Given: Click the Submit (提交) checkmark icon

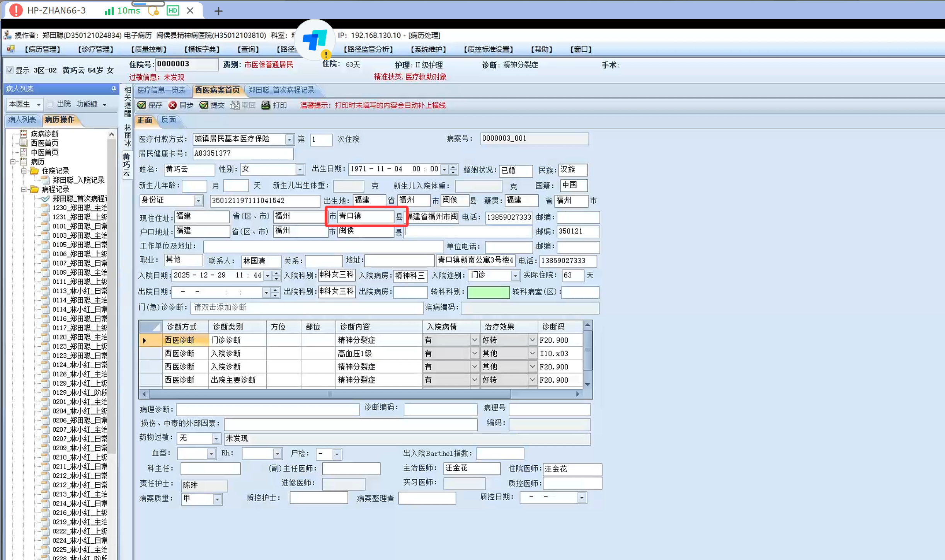Looking at the screenshot, I should click(x=204, y=105).
